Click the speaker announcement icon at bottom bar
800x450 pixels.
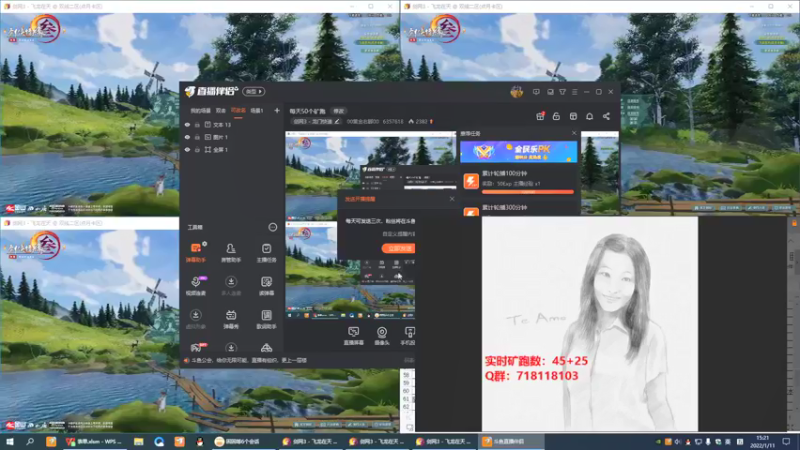[x=186, y=360]
